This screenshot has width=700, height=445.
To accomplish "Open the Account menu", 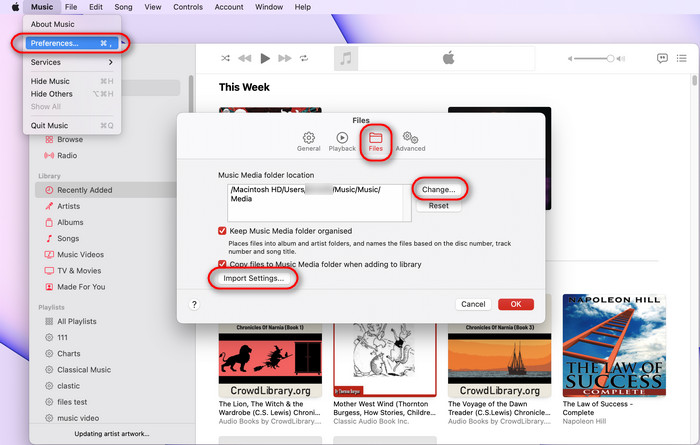I will pyautogui.click(x=229, y=7).
